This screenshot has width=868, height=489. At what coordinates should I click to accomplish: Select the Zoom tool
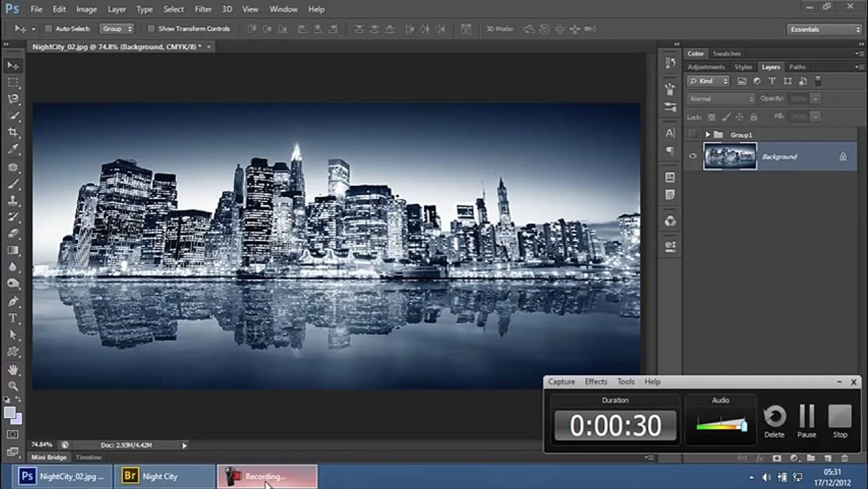click(13, 386)
